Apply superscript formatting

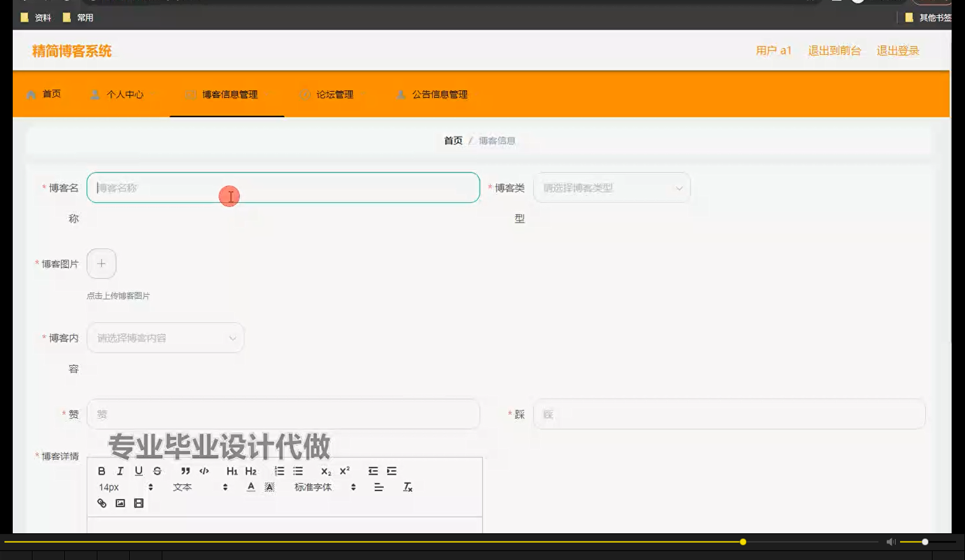[x=343, y=471]
